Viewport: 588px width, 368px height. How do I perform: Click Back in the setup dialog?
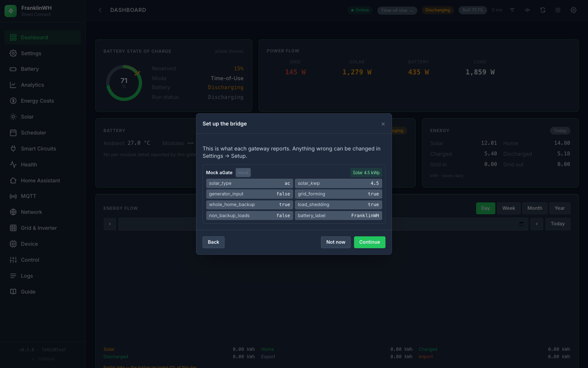pyautogui.click(x=214, y=242)
